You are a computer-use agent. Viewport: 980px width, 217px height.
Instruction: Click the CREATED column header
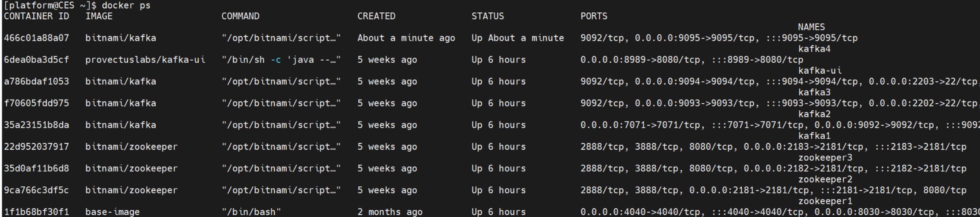(376, 16)
